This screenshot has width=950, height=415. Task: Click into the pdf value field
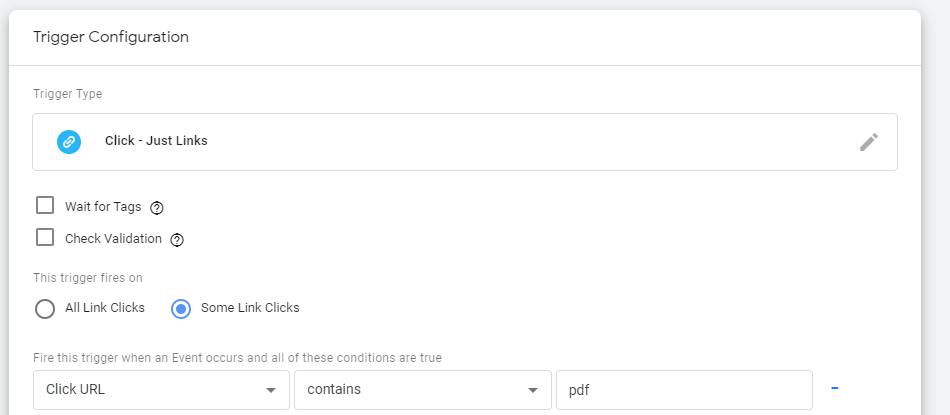(684, 390)
